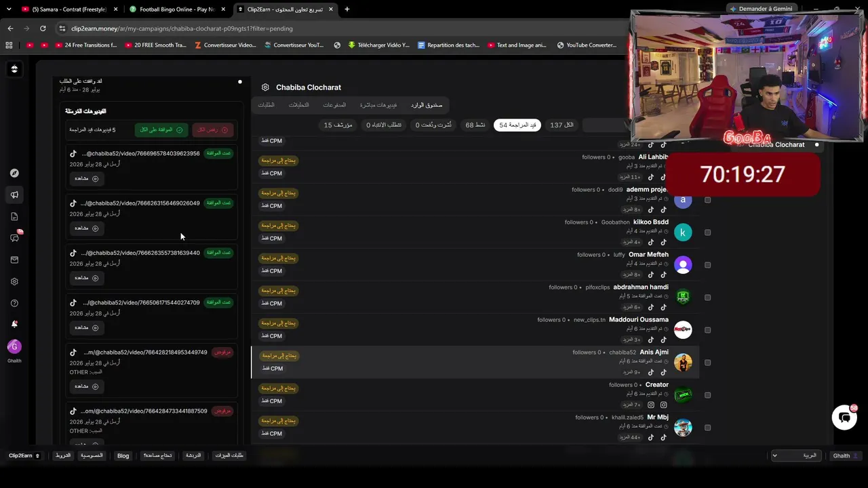
Task: Click مشاهدة for video 7666965784039623956
Action: click(86, 178)
